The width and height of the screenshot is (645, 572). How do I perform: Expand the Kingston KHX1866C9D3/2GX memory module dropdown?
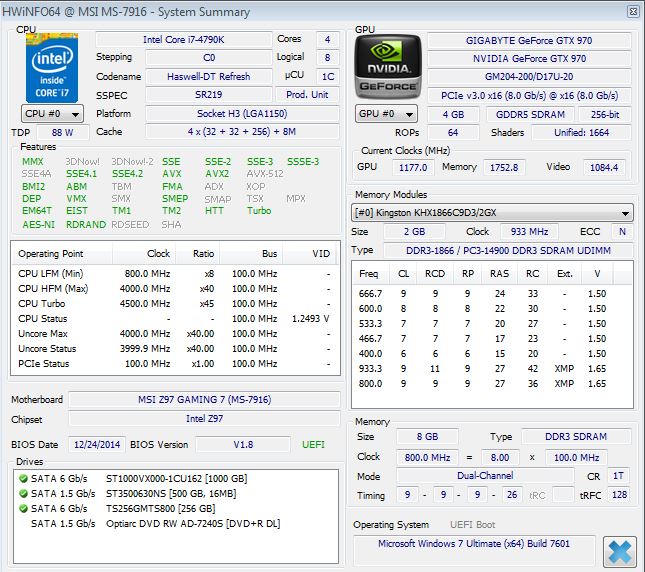[492, 213]
